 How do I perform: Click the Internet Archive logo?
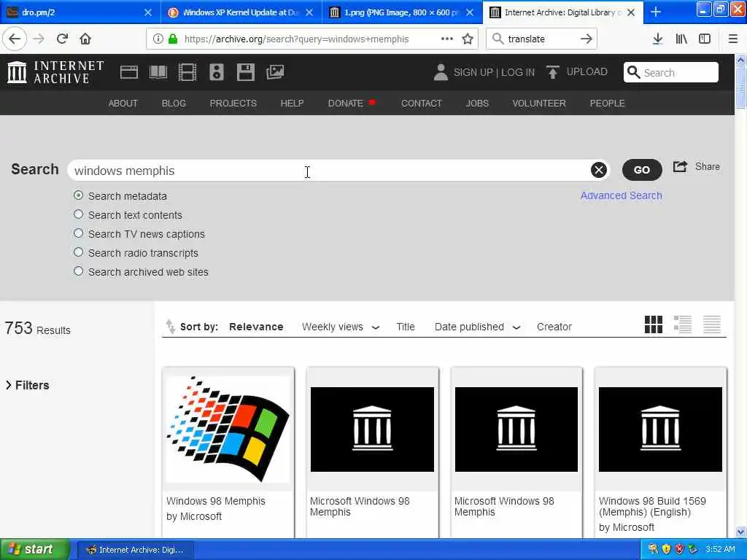click(x=55, y=72)
